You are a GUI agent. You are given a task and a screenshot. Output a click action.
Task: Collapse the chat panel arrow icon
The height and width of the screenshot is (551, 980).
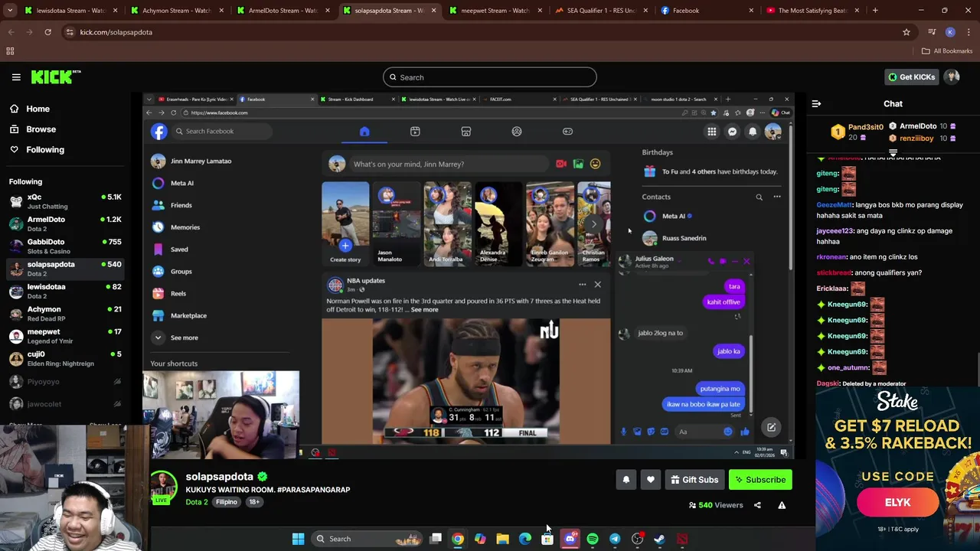(816, 103)
